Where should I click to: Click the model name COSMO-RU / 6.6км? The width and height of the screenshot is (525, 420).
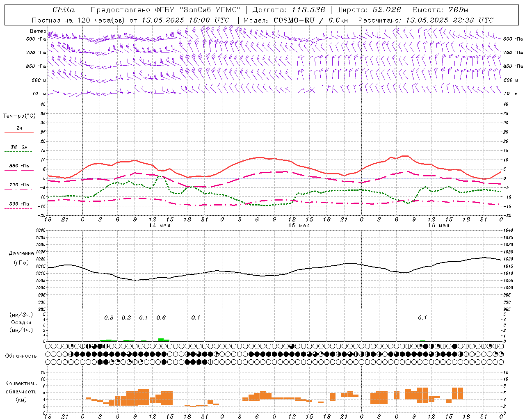(311, 20)
